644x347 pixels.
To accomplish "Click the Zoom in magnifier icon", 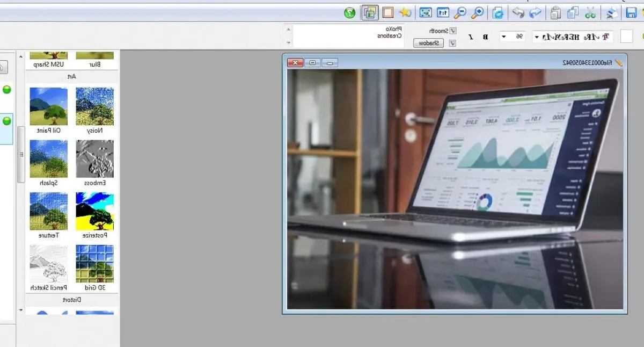I will tap(477, 13).
